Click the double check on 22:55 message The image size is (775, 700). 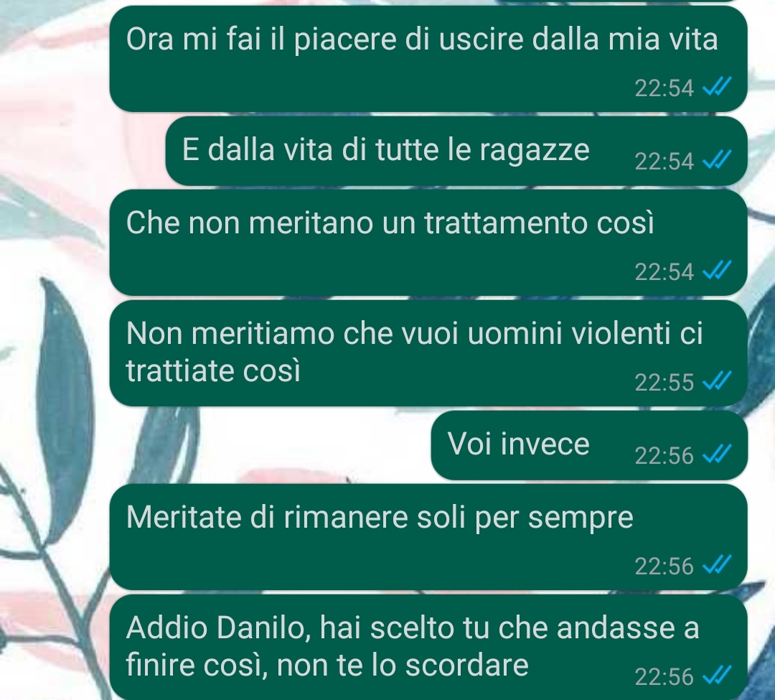[717, 381]
